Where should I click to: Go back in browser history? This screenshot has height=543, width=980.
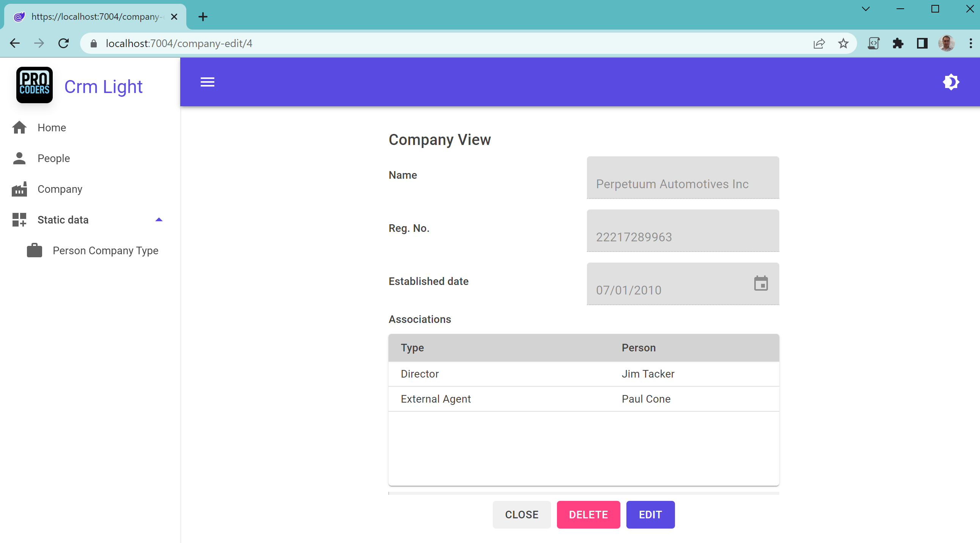coord(15,43)
